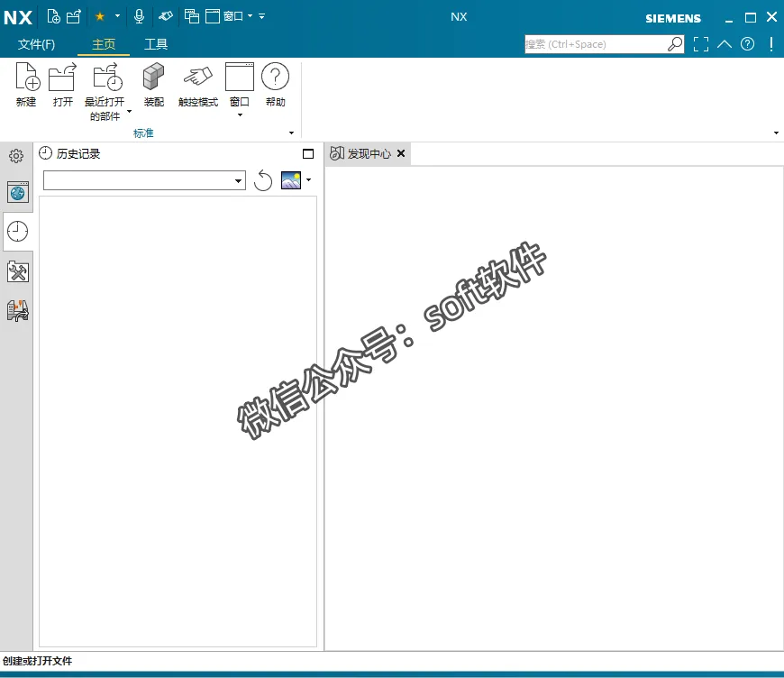Image resolution: width=784 pixels, height=678 pixels.
Task: Click the yellow star favorites icon
Action: (x=100, y=16)
